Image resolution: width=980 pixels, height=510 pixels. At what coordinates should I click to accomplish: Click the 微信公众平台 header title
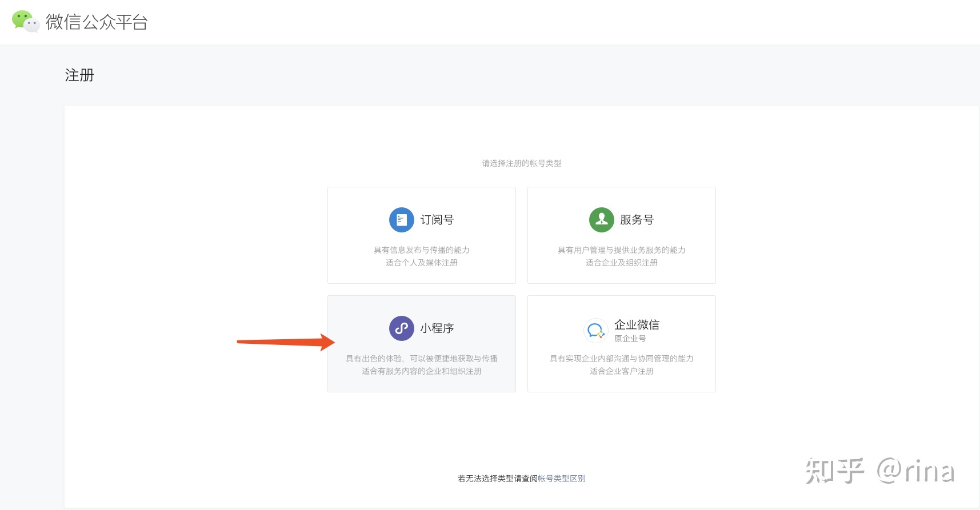[97, 22]
